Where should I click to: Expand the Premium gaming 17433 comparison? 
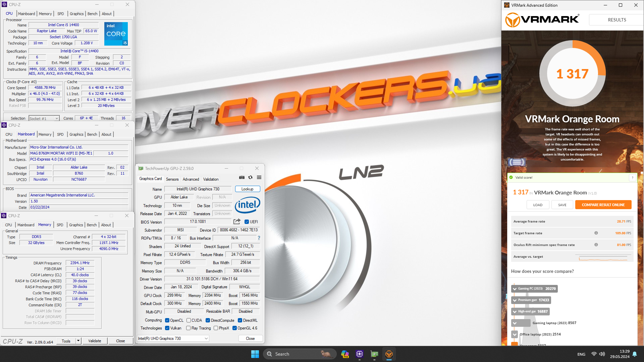515,300
